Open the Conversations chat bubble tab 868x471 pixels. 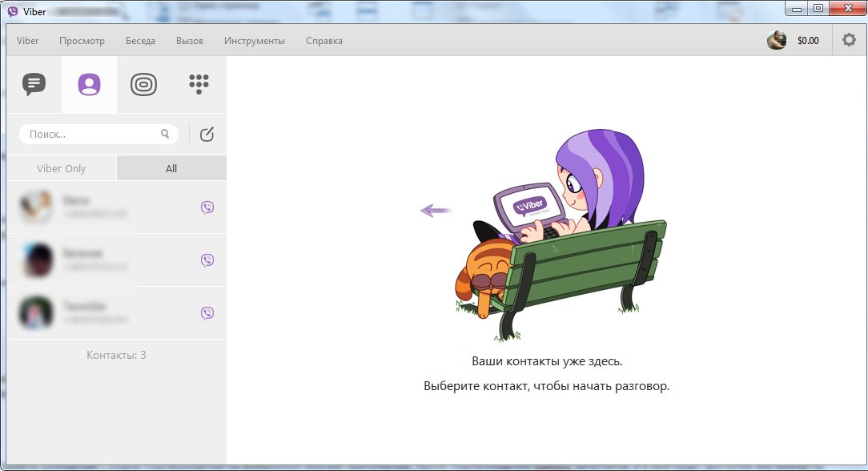34,84
